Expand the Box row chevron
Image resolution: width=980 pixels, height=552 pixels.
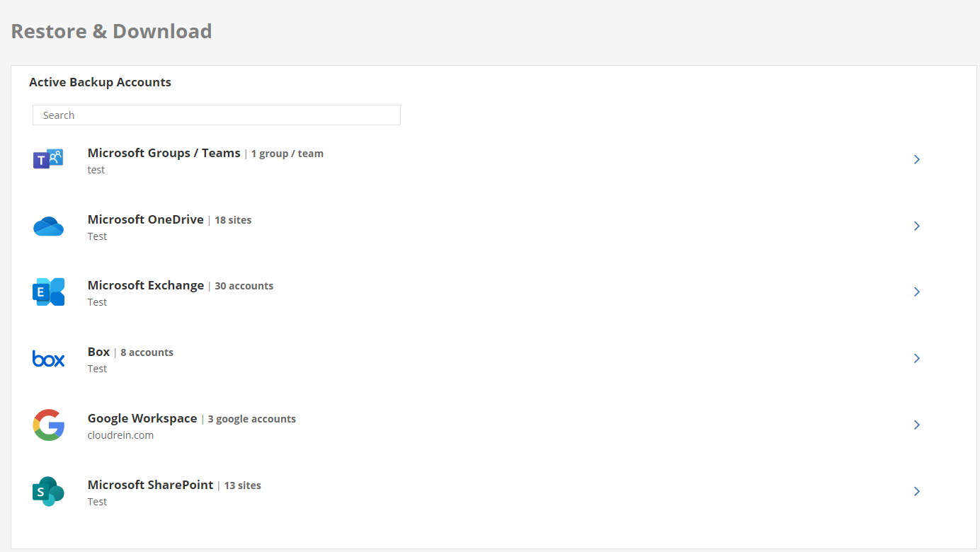tap(916, 358)
